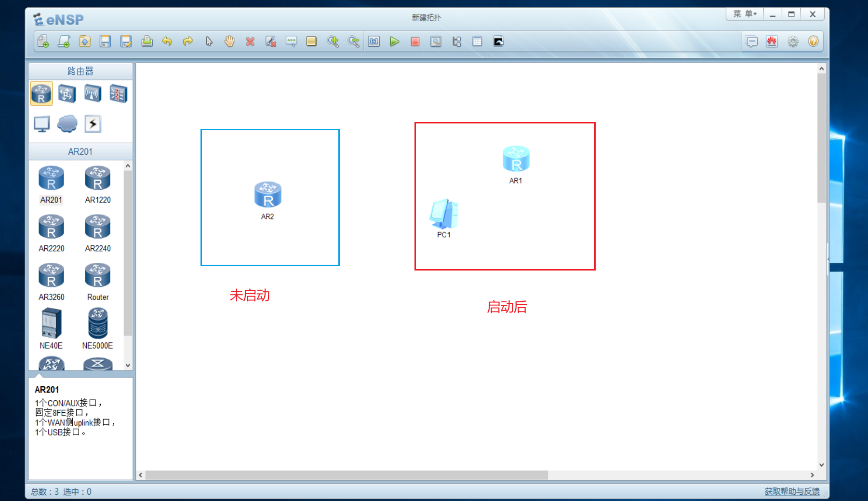Open the 菜单 dropdown menu

click(x=745, y=14)
